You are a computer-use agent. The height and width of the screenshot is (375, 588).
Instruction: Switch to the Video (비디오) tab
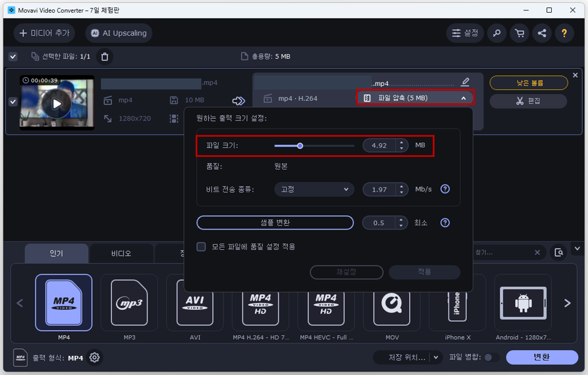122,253
